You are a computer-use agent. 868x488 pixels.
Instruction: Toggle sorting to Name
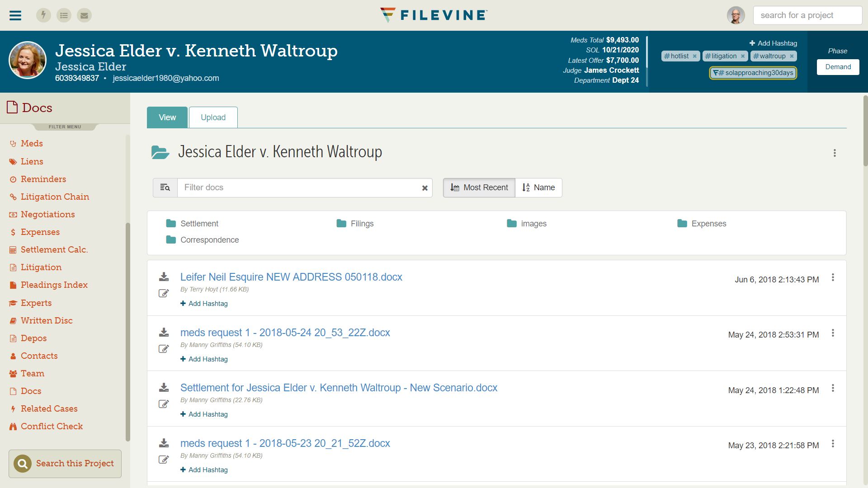[538, 188]
